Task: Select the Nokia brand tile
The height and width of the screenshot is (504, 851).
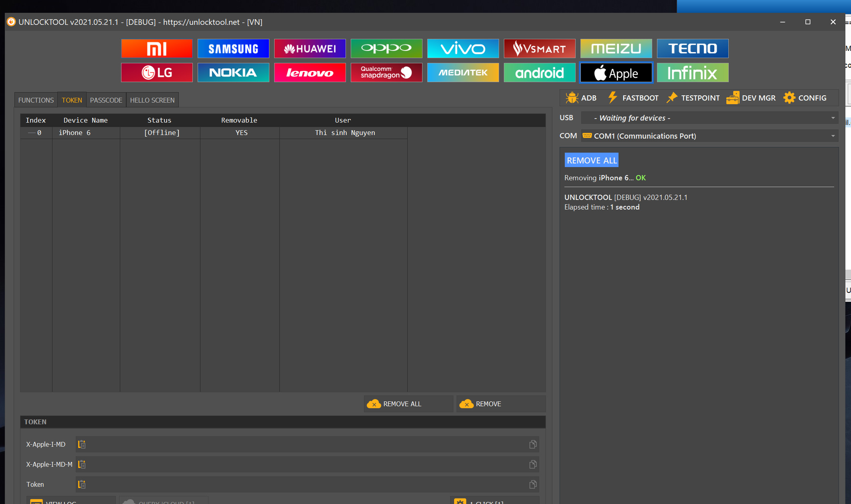Action: (233, 73)
